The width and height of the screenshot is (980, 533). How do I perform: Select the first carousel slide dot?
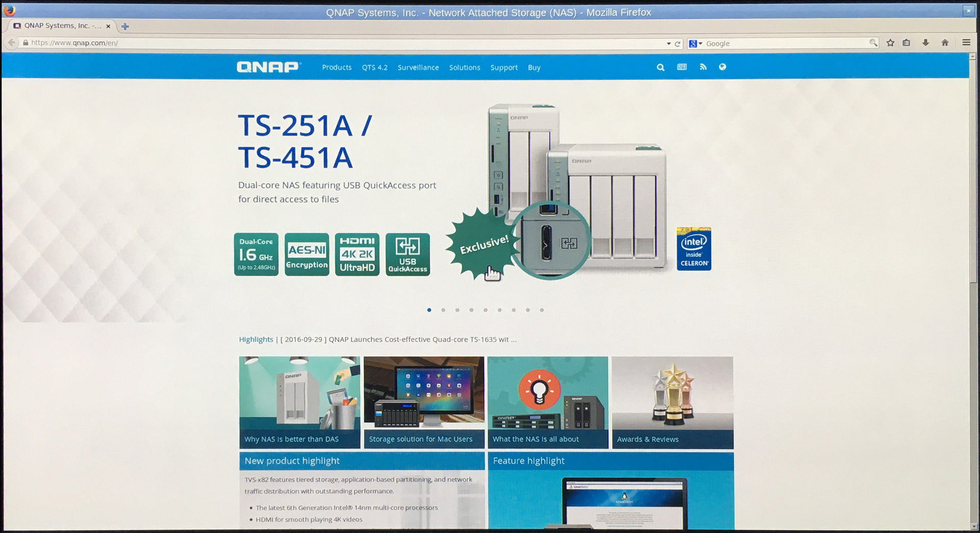[x=429, y=310]
